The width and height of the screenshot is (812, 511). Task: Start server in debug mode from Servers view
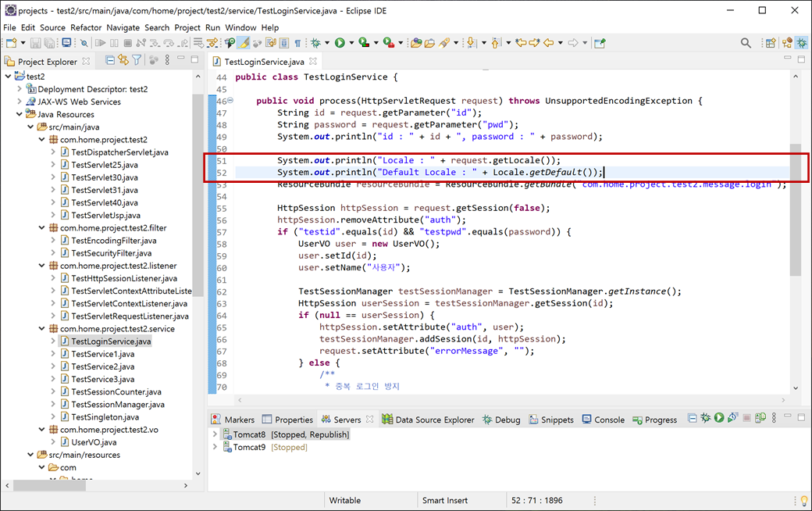[x=705, y=418]
